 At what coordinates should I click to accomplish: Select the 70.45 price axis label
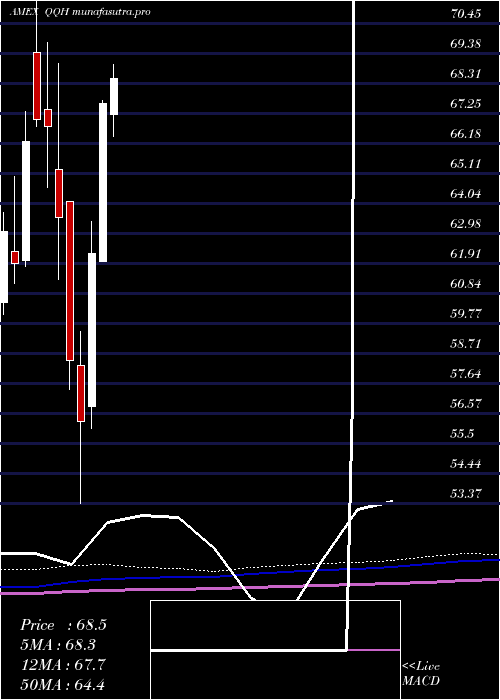click(466, 14)
